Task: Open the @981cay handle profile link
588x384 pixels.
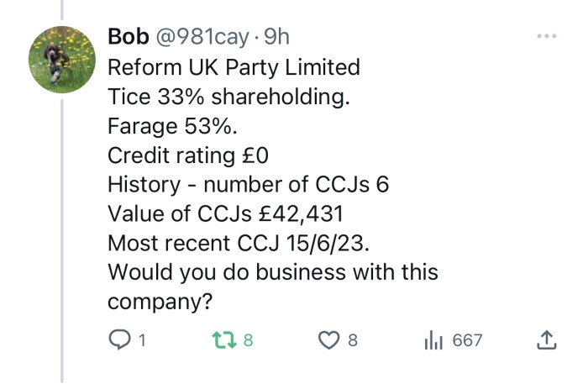Action: (202, 37)
